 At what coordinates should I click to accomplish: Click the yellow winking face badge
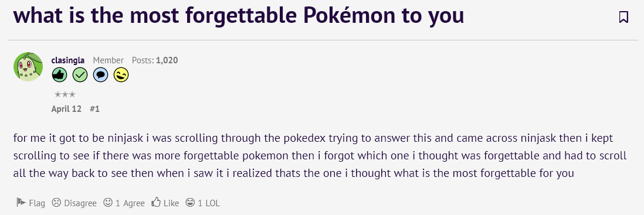pyautogui.click(x=121, y=74)
